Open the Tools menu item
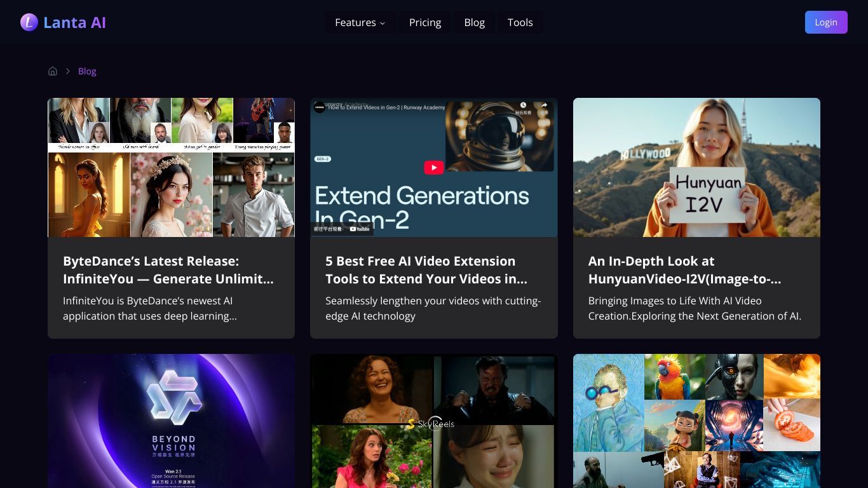The width and height of the screenshot is (868, 488). coord(520,22)
